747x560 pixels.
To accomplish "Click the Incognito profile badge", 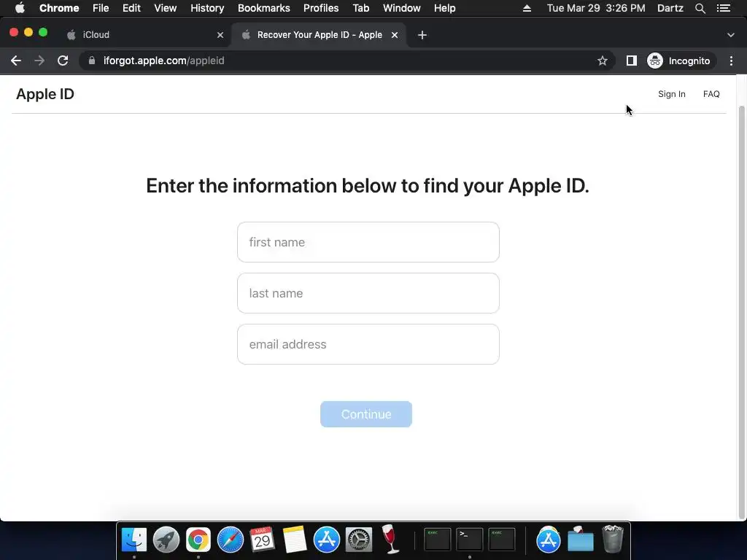I will point(679,61).
